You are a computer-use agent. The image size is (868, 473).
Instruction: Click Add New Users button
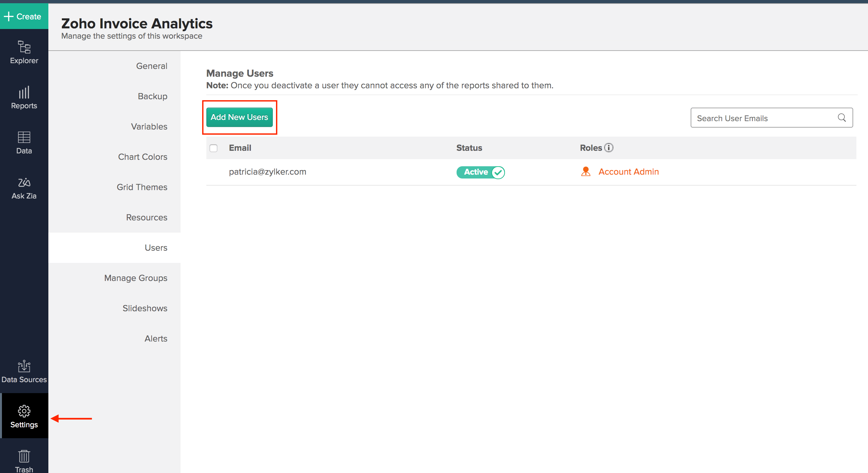(239, 117)
